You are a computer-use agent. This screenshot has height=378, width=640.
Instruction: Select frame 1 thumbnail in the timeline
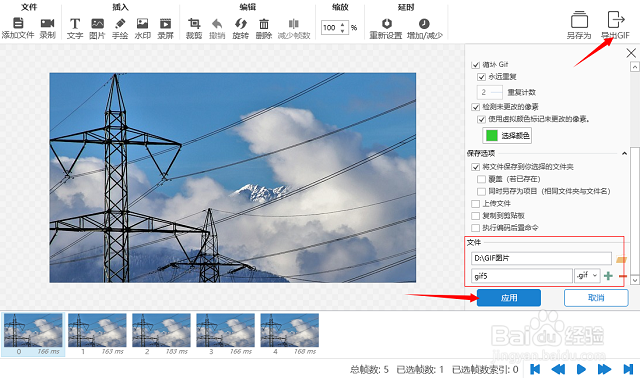tap(97, 334)
